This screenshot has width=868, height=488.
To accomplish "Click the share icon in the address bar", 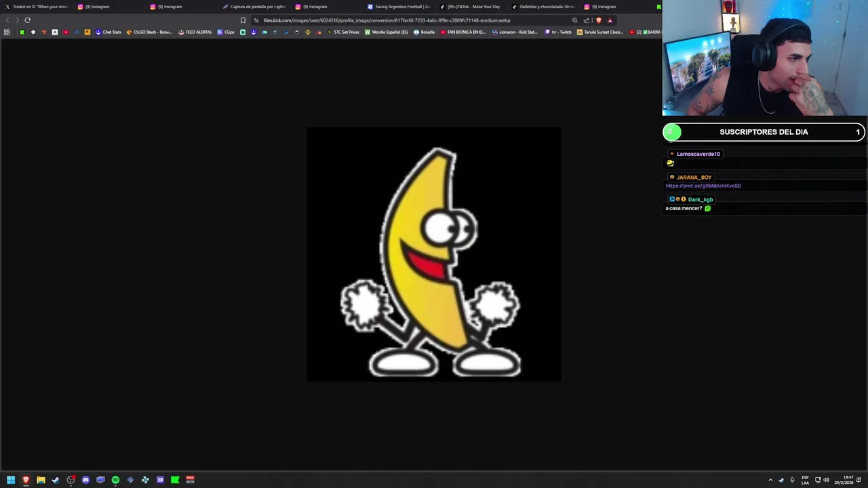I will [587, 20].
